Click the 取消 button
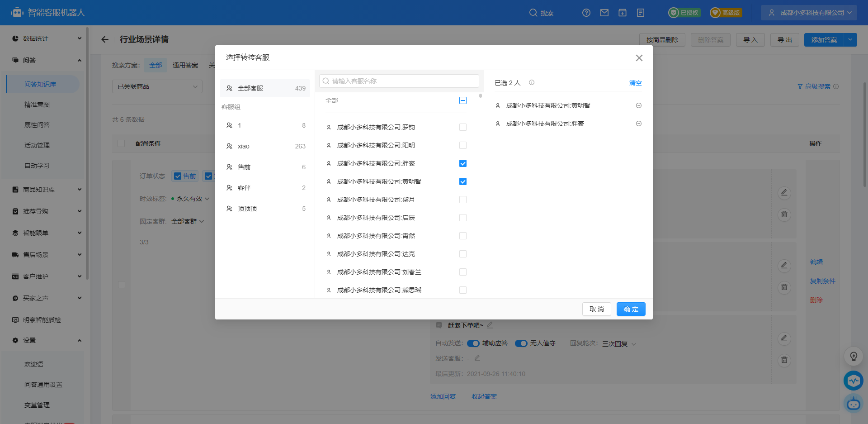The width and height of the screenshot is (868, 424). (597, 309)
